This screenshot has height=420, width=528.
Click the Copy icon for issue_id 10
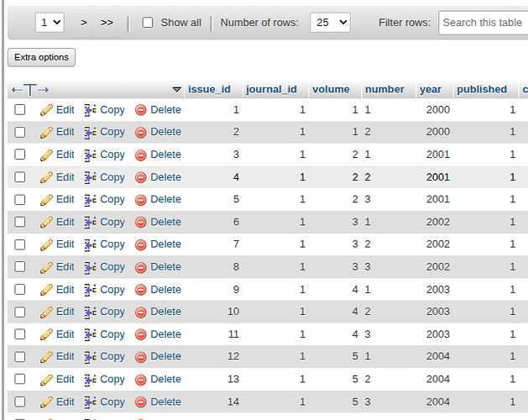(x=91, y=312)
